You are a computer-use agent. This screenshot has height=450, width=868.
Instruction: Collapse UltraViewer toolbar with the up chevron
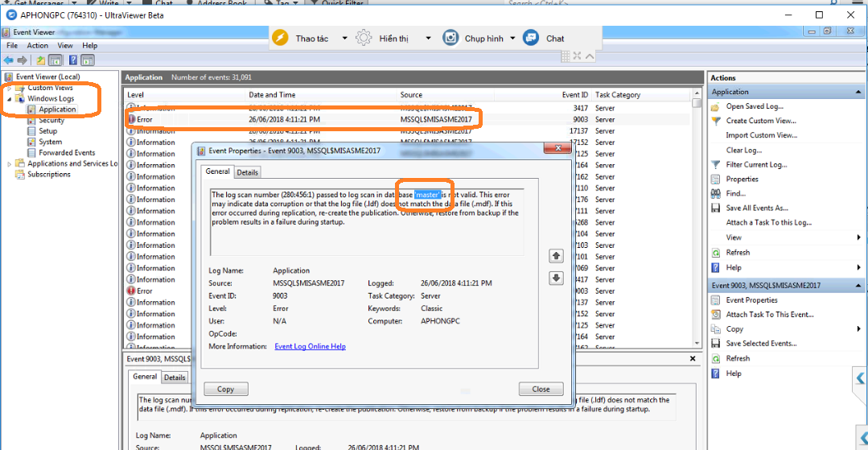[589, 56]
